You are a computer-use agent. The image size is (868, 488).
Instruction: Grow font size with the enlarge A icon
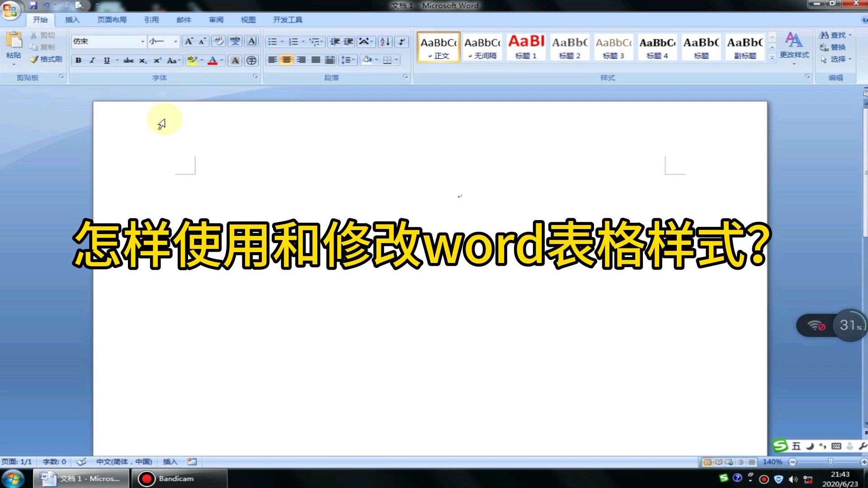[189, 42]
